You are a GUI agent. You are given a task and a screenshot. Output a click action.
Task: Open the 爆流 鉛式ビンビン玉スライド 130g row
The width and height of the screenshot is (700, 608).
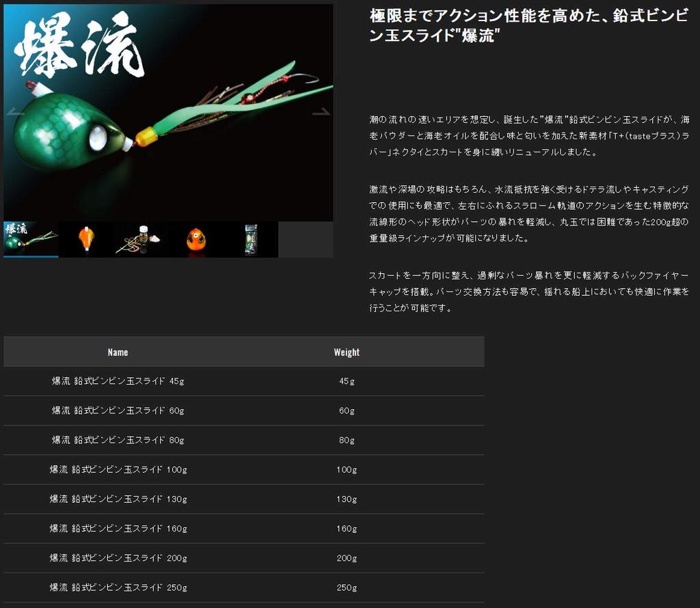118,499
